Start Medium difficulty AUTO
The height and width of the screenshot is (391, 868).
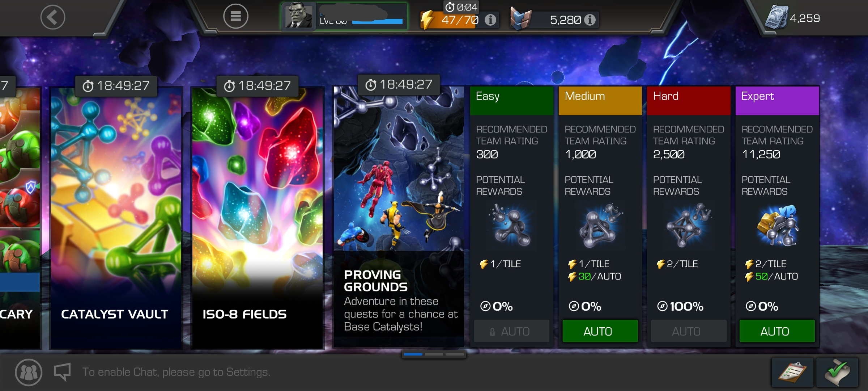pos(600,331)
